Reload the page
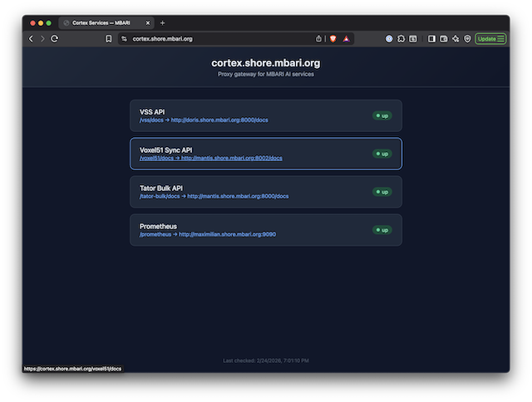The width and height of the screenshot is (532, 402). [x=54, y=39]
